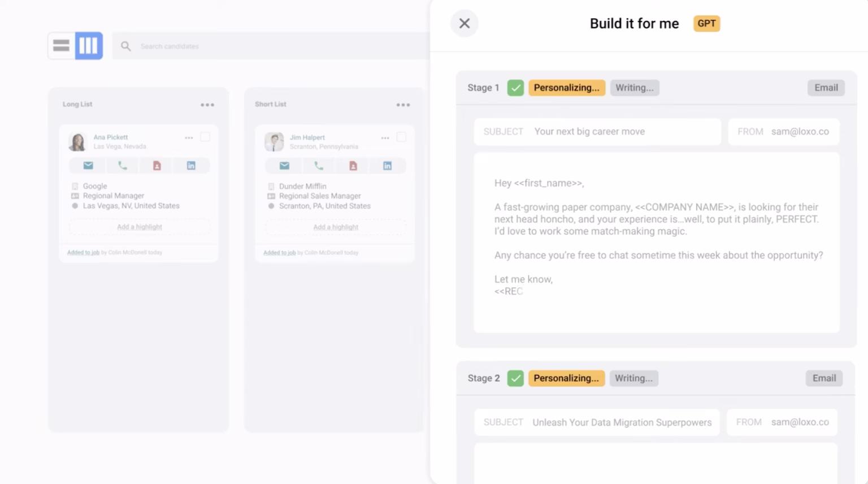The height and width of the screenshot is (484, 868).
Task: Open Short List column options menu
Action: click(x=403, y=105)
